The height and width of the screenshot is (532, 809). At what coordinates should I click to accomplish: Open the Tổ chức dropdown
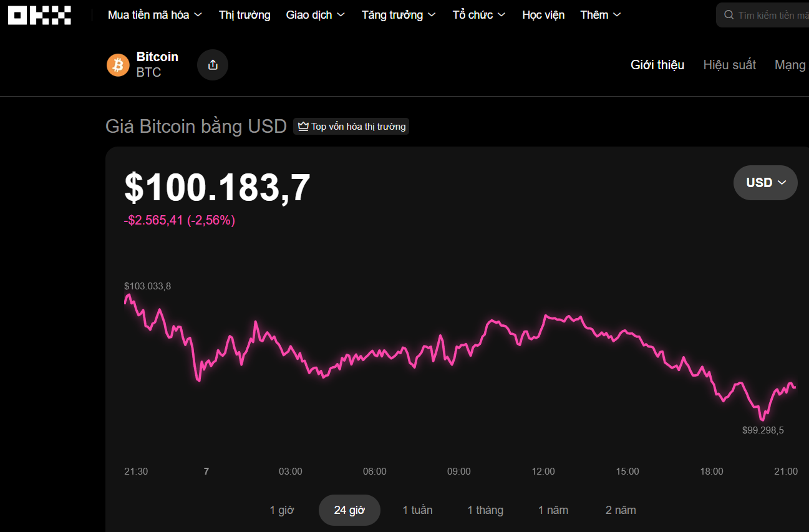coord(478,15)
